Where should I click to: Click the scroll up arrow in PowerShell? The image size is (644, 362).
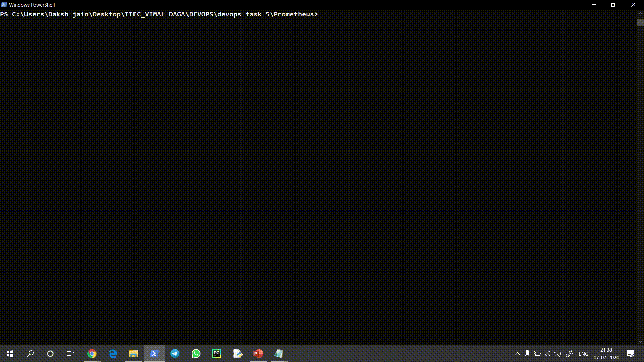click(x=640, y=14)
